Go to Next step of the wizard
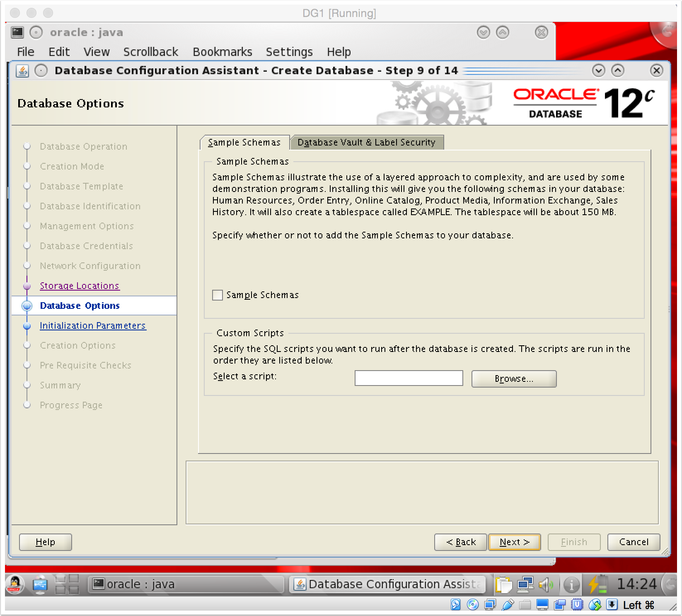Screen dimensions: 682x616 515,542
